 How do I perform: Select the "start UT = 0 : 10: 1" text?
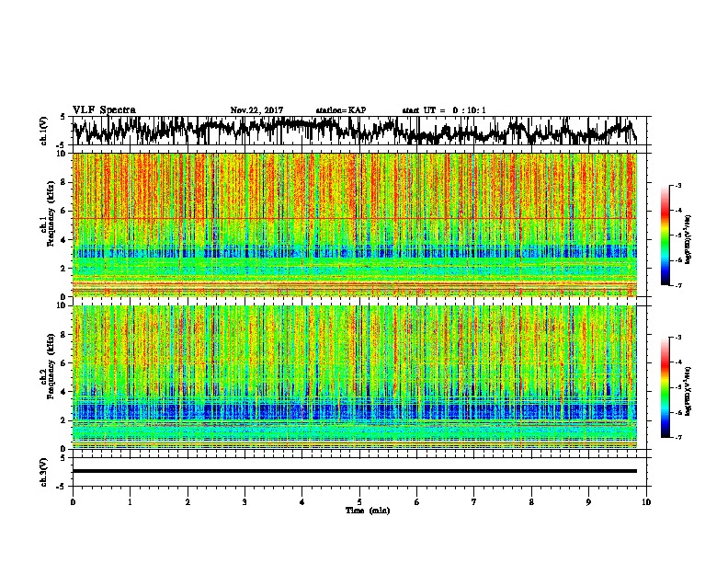coord(444,110)
